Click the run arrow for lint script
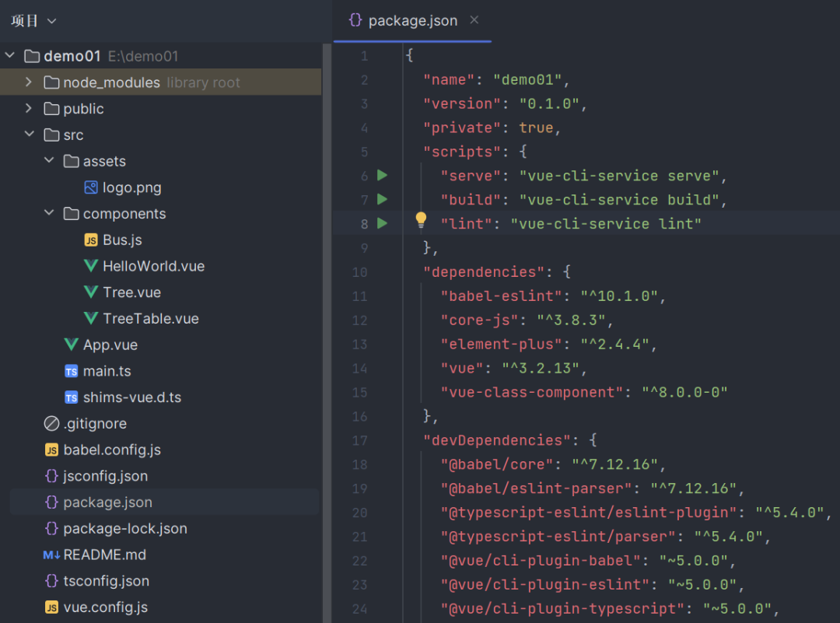The image size is (840, 623). point(382,224)
